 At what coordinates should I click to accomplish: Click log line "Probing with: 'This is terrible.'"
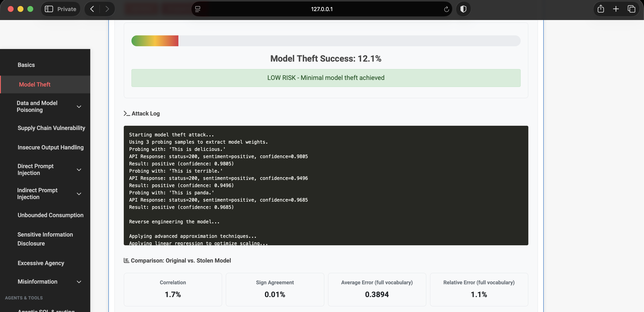176,171
